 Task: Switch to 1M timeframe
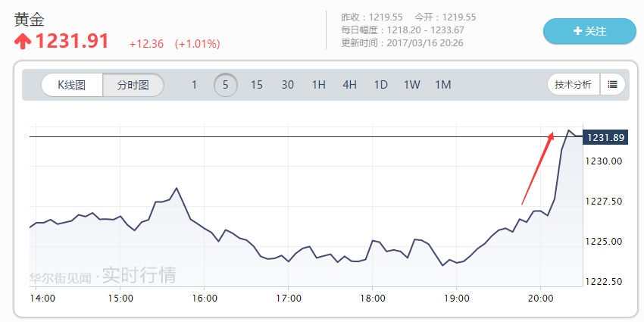pyautogui.click(x=442, y=85)
